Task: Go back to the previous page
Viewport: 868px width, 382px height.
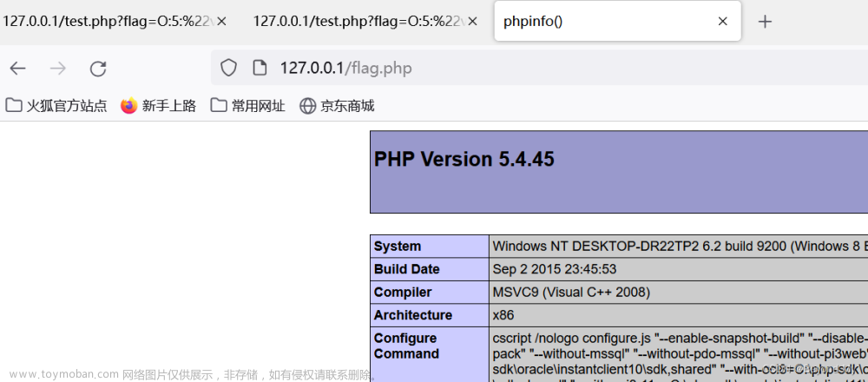Action: [x=17, y=69]
